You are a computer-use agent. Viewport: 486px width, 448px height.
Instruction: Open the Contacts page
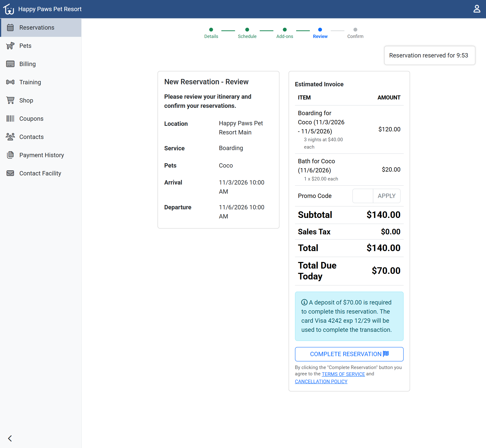point(41,137)
